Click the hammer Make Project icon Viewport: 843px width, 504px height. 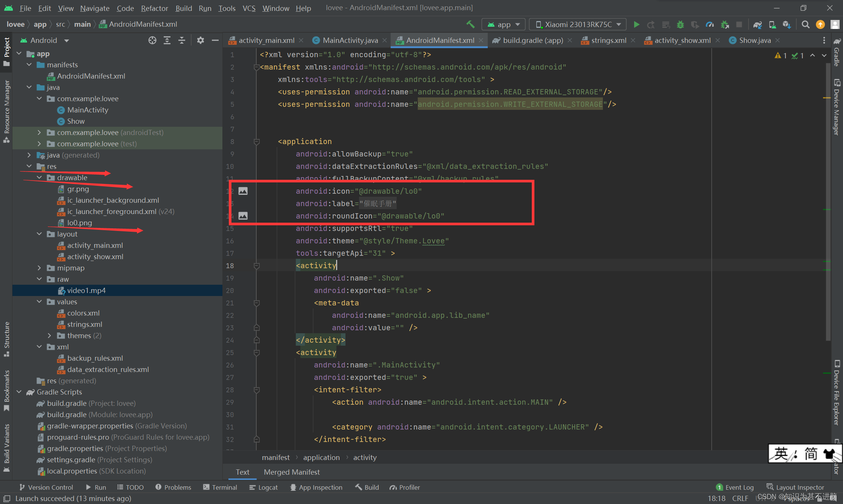(x=470, y=24)
